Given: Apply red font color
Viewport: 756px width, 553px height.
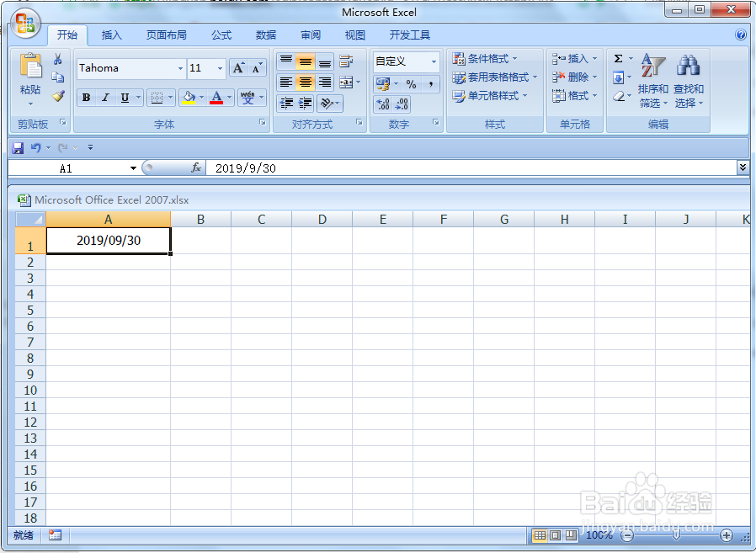Looking at the screenshot, I should click(x=216, y=98).
